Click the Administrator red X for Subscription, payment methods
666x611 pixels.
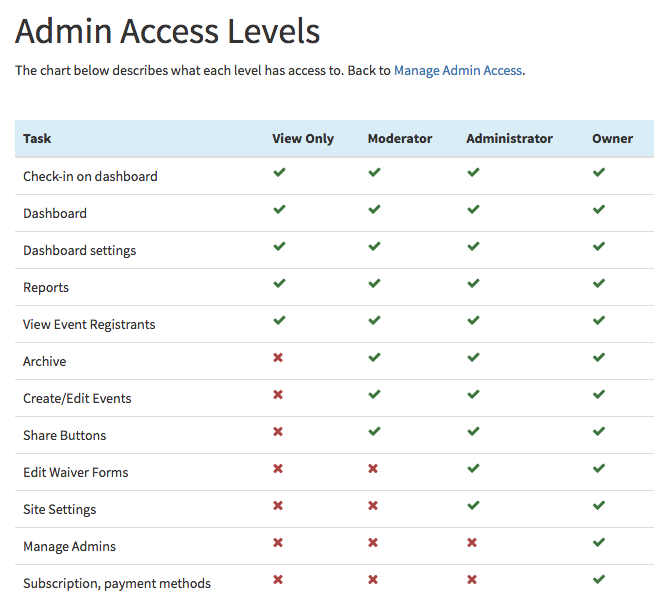pos(472,579)
